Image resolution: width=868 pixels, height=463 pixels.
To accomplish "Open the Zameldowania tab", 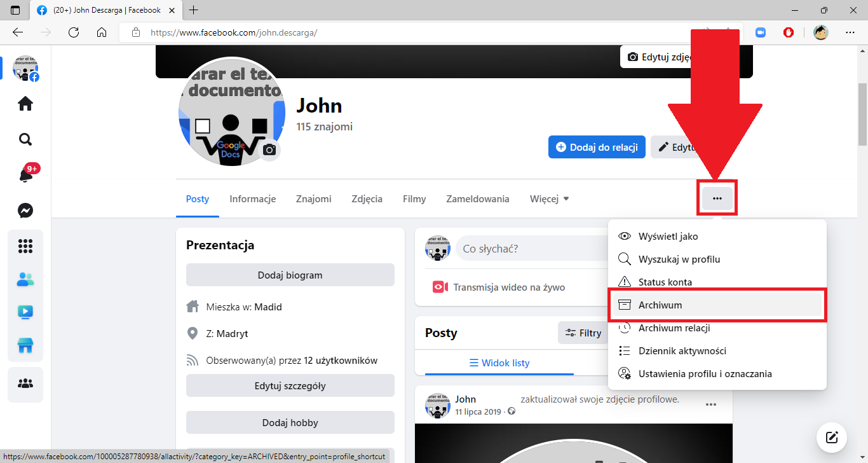I will pos(478,198).
